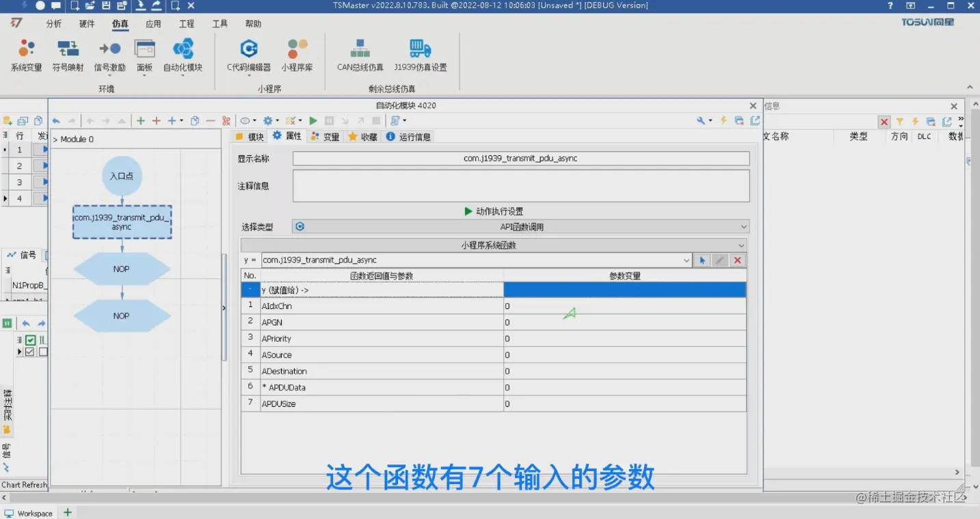
Task: Open the 应用 menu tab
Action: click(153, 24)
